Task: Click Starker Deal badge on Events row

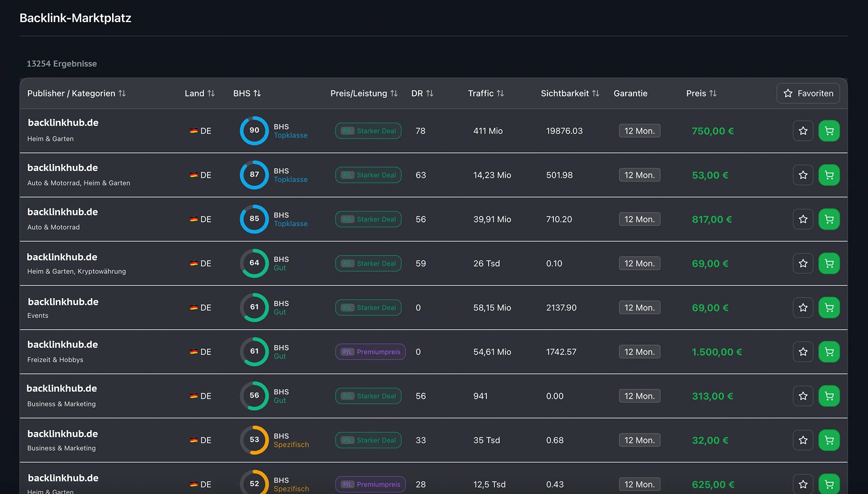Action: (368, 308)
